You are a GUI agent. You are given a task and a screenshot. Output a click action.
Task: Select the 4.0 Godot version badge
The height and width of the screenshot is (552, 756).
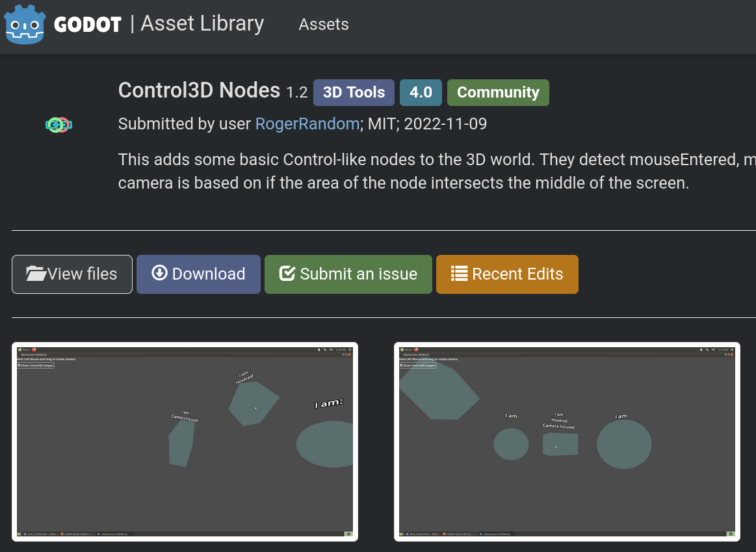tap(421, 92)
